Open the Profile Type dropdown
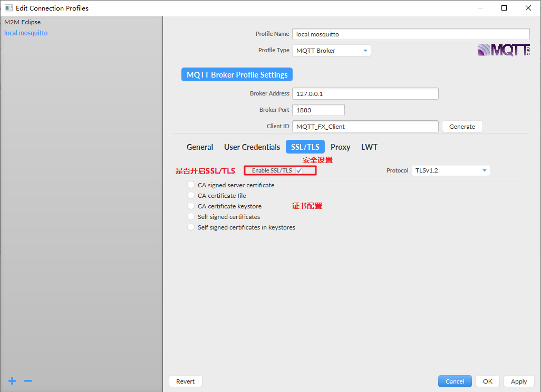This screenshot has width=541, height=392. (x=332, y=50)
